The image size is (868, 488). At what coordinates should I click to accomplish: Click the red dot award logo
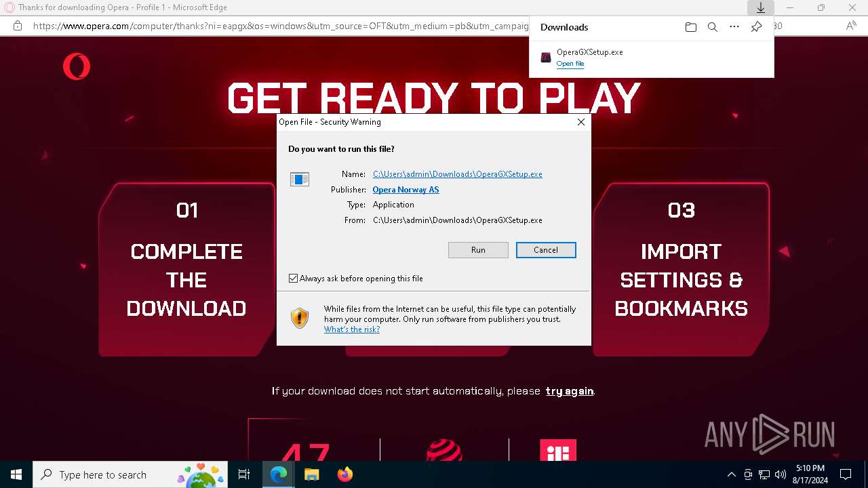444,451
